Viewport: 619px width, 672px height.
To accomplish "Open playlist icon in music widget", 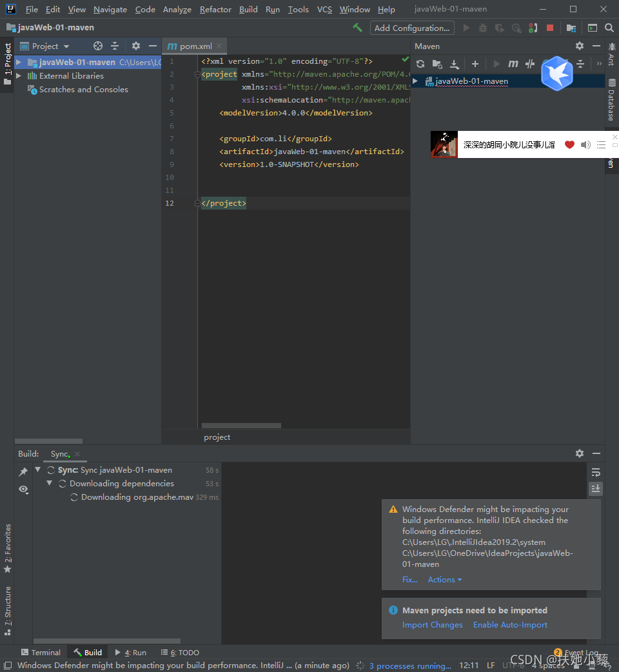I will 602,145.
